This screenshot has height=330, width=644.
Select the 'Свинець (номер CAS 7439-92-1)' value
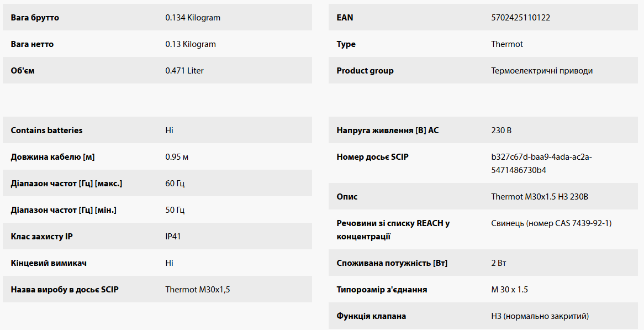click(x=551, y=223)
